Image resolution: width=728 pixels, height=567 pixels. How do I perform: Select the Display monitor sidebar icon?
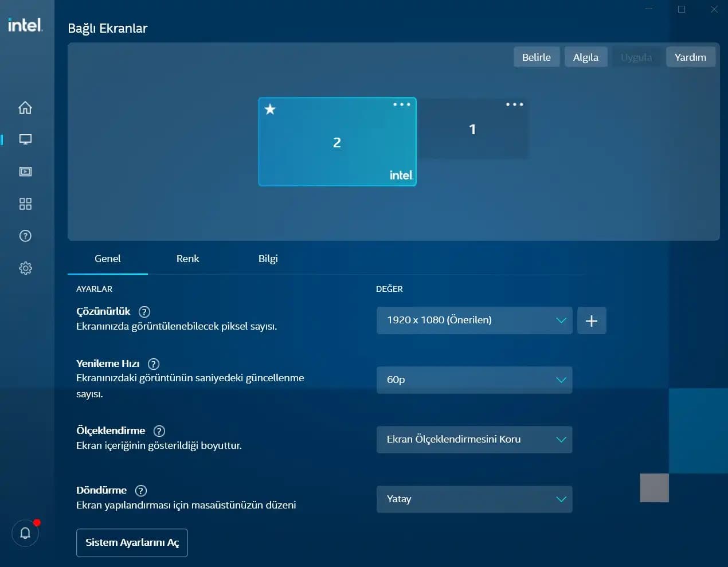click(x=25, y=139)
